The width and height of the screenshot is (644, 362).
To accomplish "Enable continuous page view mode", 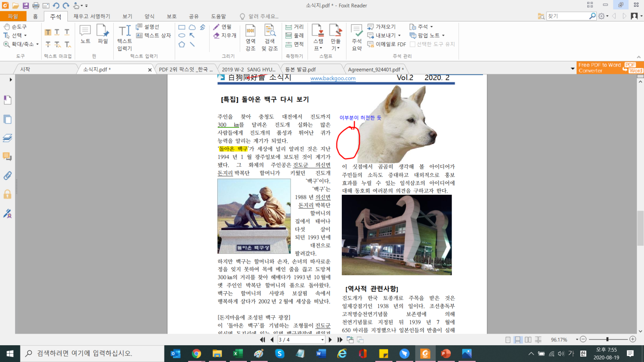I will (518, 340).
